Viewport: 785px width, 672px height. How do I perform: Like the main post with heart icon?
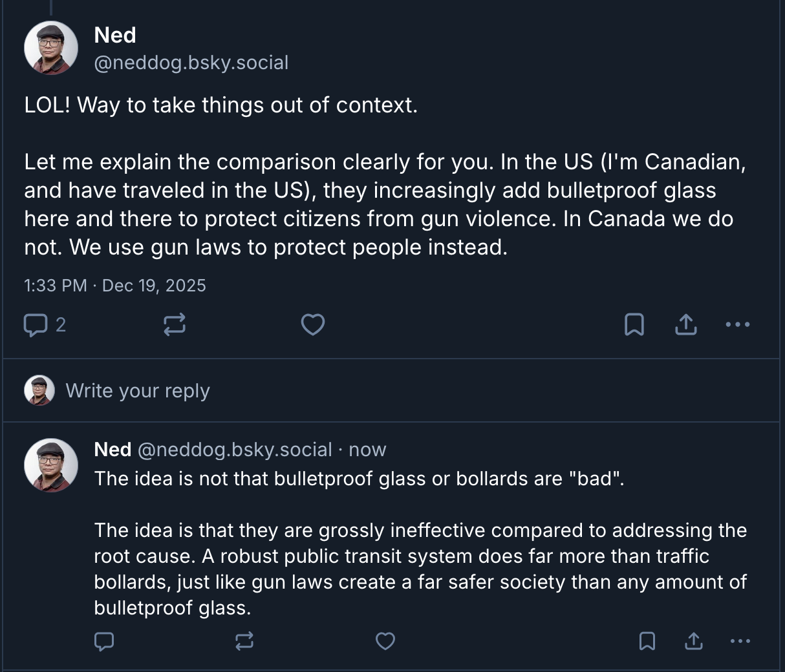313,324
